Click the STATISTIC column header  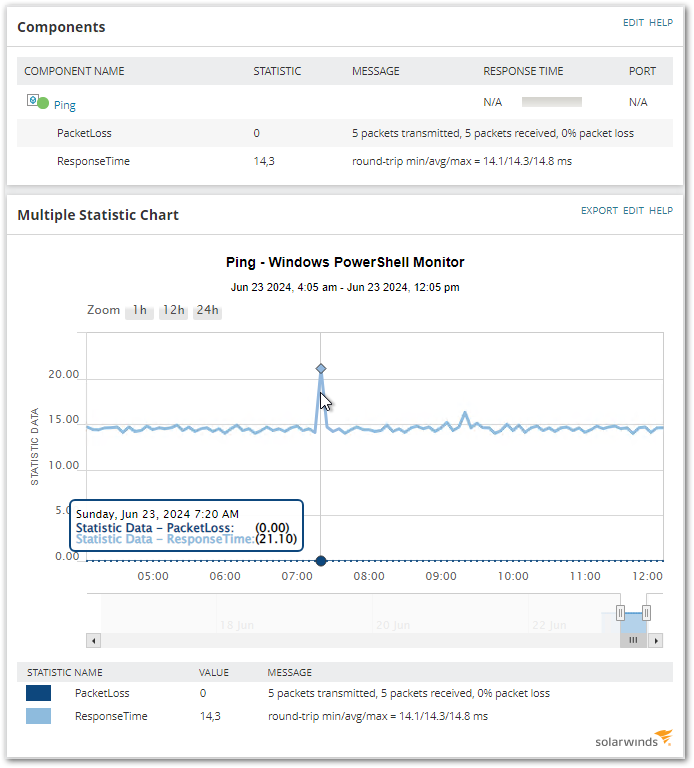(277, 71)
